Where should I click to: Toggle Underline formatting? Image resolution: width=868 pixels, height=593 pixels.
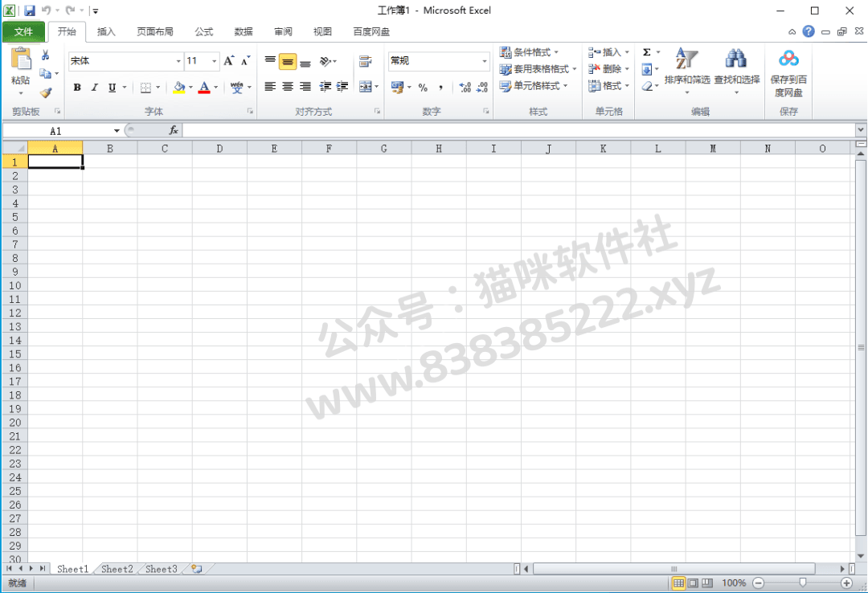pyautogui.click(x=112, y=88)
